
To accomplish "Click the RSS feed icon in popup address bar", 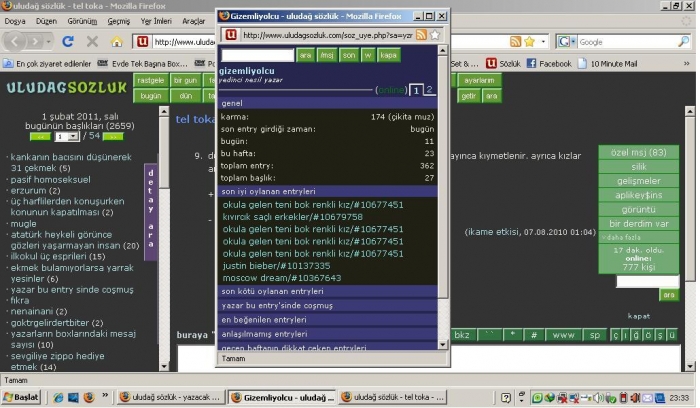I will click(421, 35).
